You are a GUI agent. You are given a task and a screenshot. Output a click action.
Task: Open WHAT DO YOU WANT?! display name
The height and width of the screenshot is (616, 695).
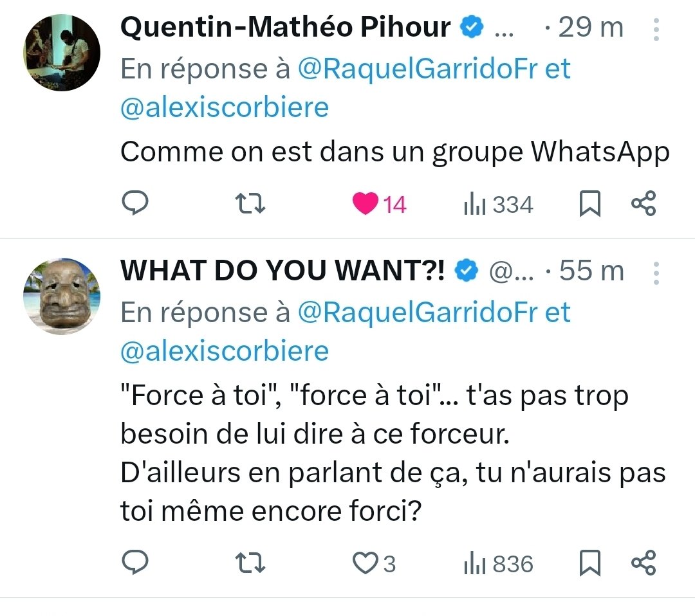tap(283, 270)
